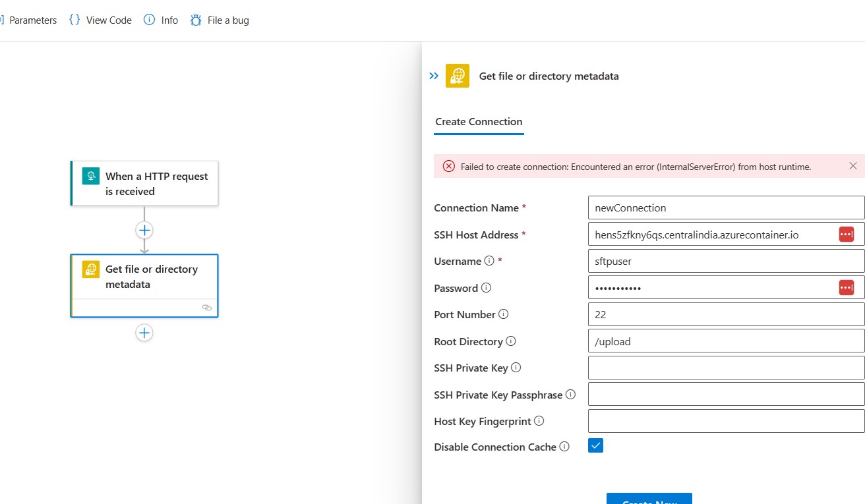Viewport: 865px width, 504px height.
Task: Click the masked value icon beside SSH Host Address
Action: click(847, 234)
